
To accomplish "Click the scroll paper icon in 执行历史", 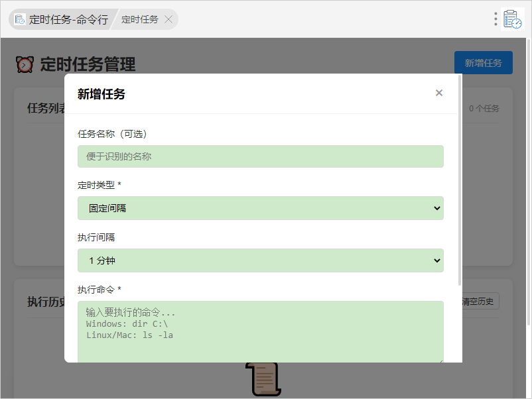I will tap(263, 380).
